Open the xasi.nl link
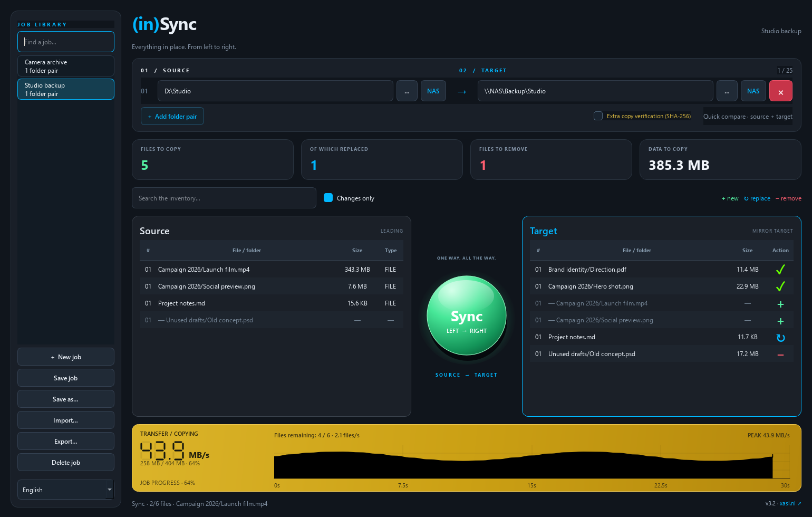Image resolution: width=812 pixels, height=517 pixels. click(790, 503)
